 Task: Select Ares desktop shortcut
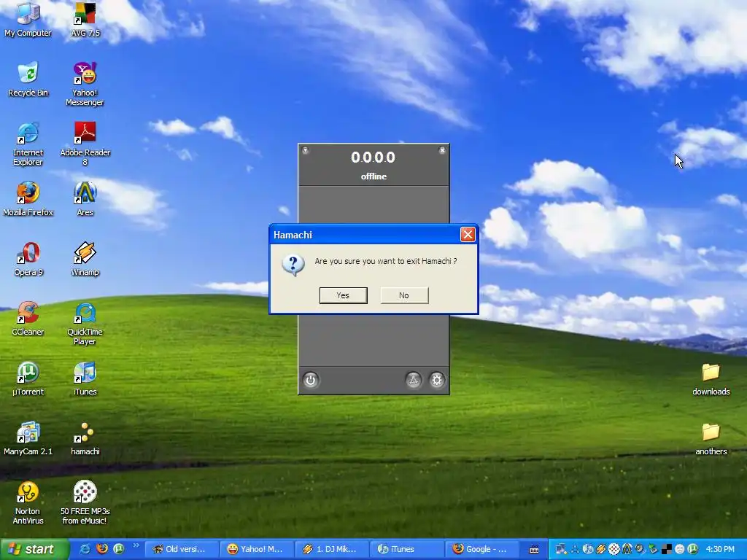pyautogui.click(x=85, y=199)
